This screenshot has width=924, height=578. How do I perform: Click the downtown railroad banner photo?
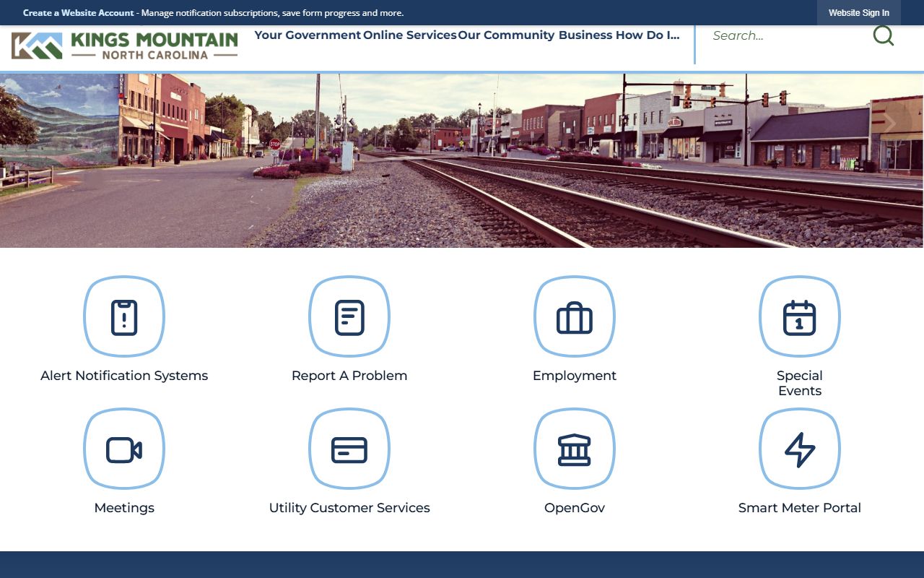click(462, 160)
